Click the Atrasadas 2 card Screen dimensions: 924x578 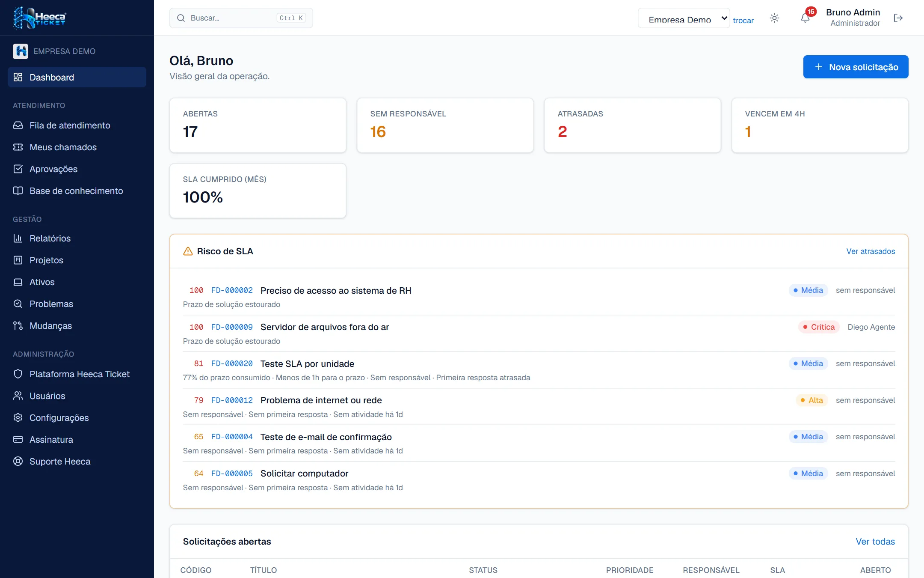633,125
